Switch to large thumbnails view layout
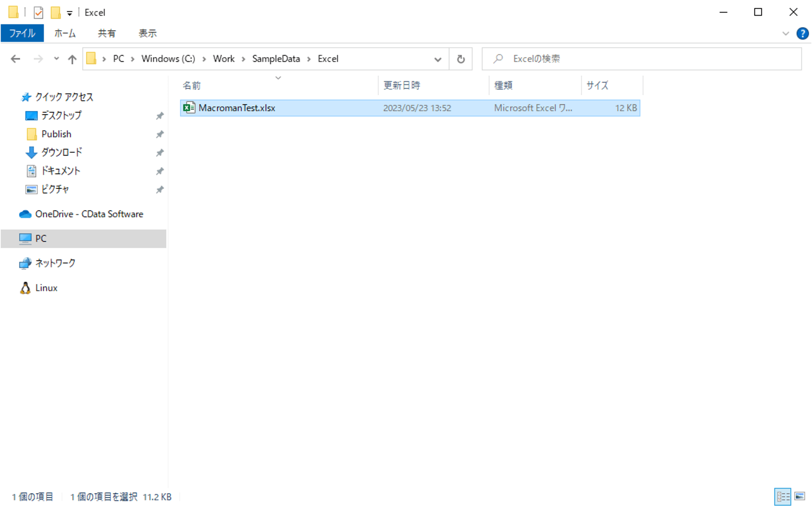This screenshot has height=506, width=812. pyautogui.click(x=800, y=496)
